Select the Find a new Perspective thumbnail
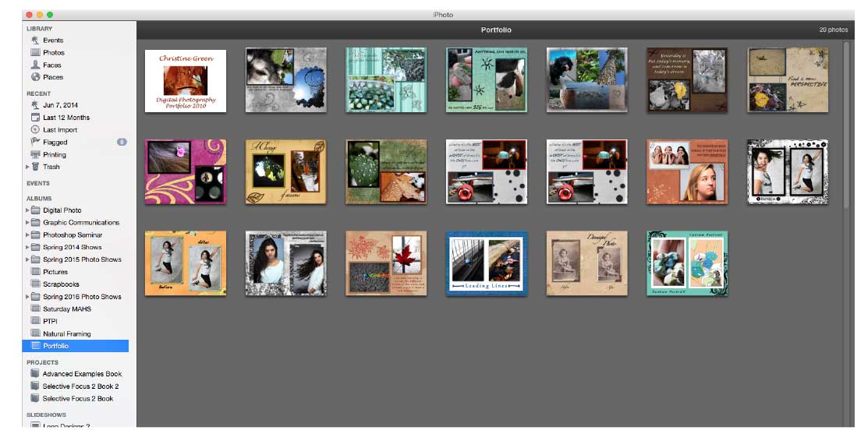This screenshot has height=441, width=868. click(788, 80)
